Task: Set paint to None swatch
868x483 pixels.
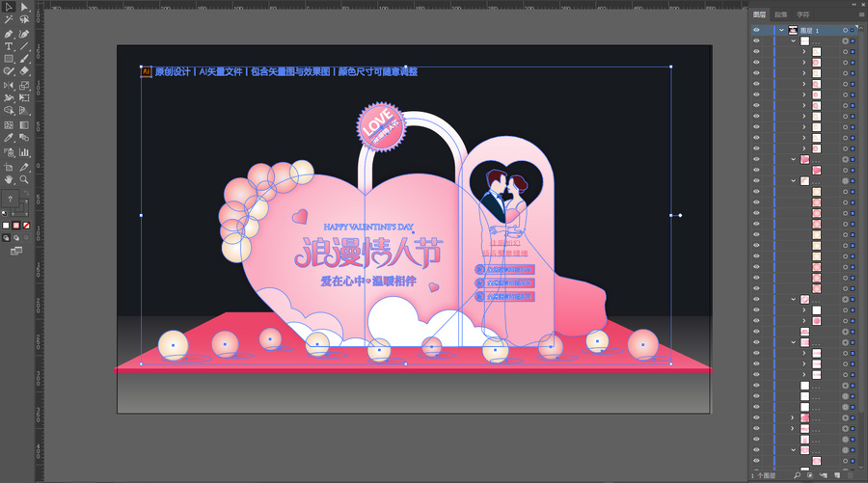Action: (x=26, y=226)
